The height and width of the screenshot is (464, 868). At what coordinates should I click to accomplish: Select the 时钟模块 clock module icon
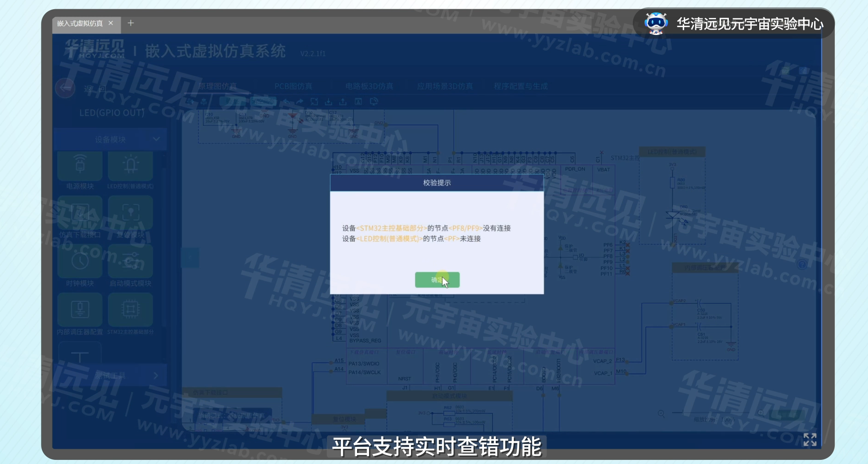[80, 261]
